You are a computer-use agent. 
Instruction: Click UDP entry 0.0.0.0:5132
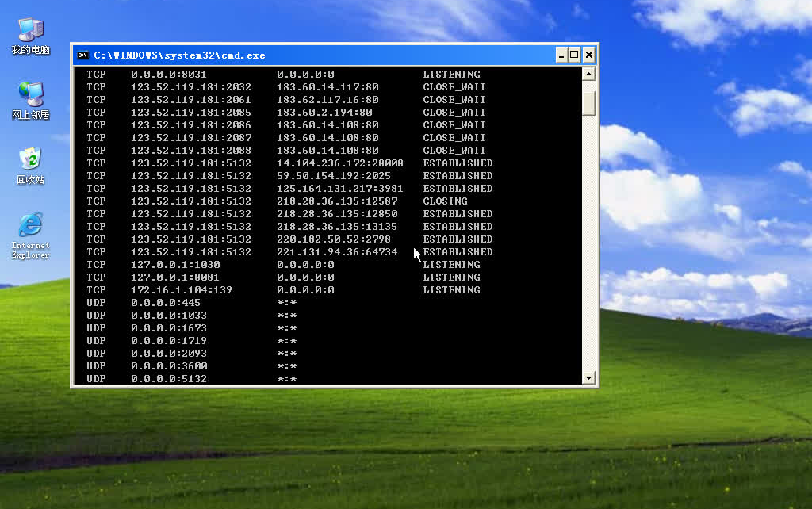pos(169,378)
